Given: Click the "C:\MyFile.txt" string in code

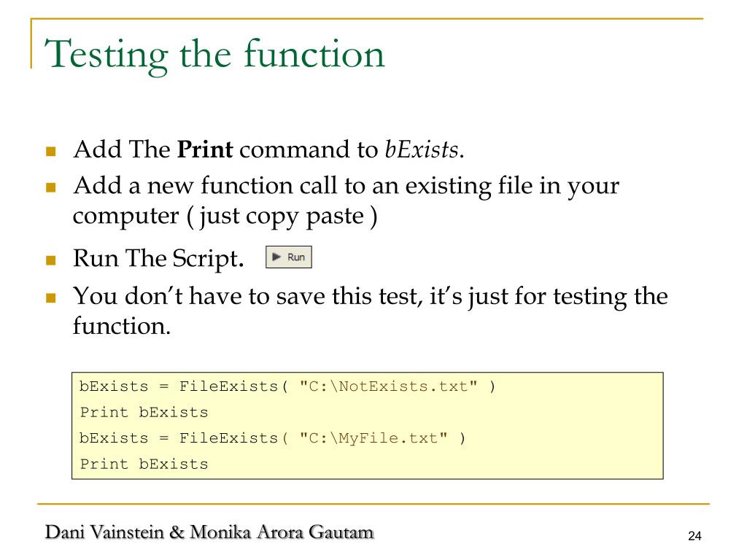Looking at the screenshot, I should [x=373, y=438].
